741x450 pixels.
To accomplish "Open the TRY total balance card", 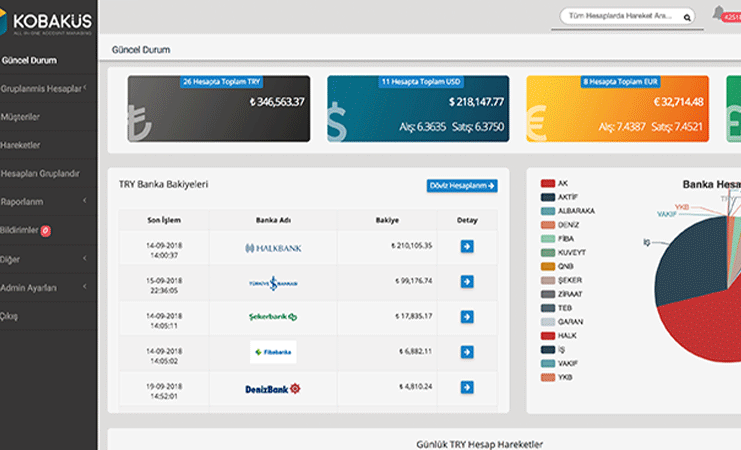I will [x=219, y=109].
